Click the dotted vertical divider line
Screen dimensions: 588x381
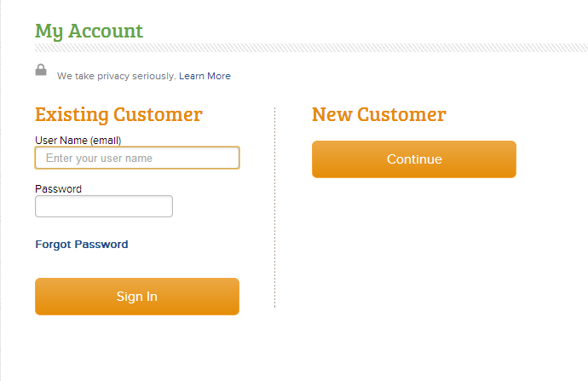point(275,207)
